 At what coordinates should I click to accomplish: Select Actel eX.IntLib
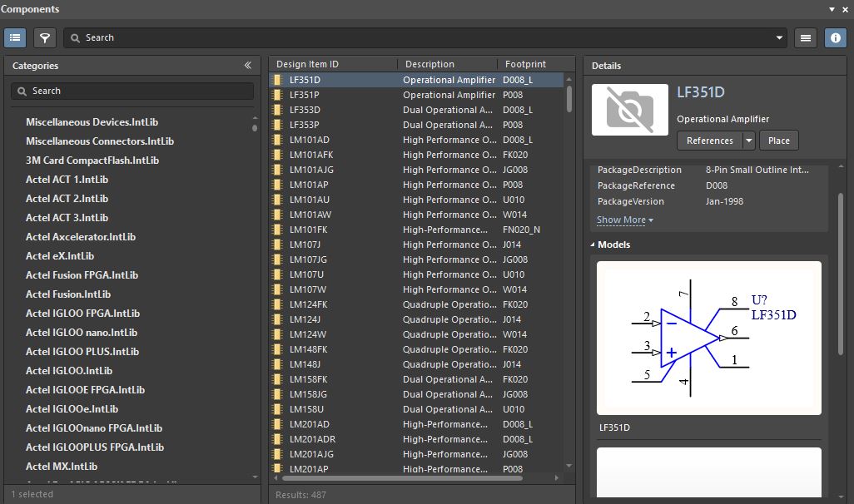60,256
